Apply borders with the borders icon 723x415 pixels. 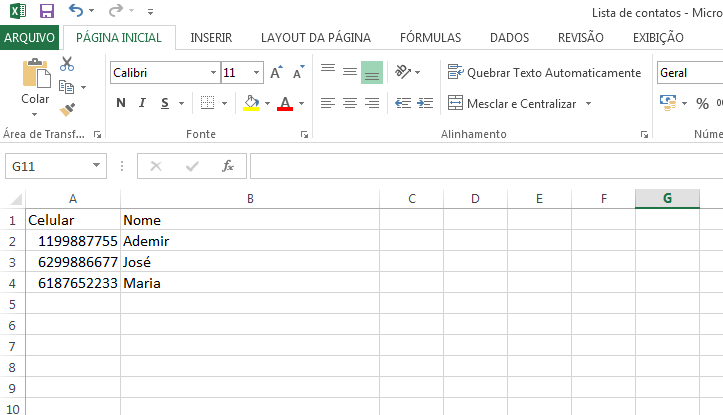click(207, 103)
